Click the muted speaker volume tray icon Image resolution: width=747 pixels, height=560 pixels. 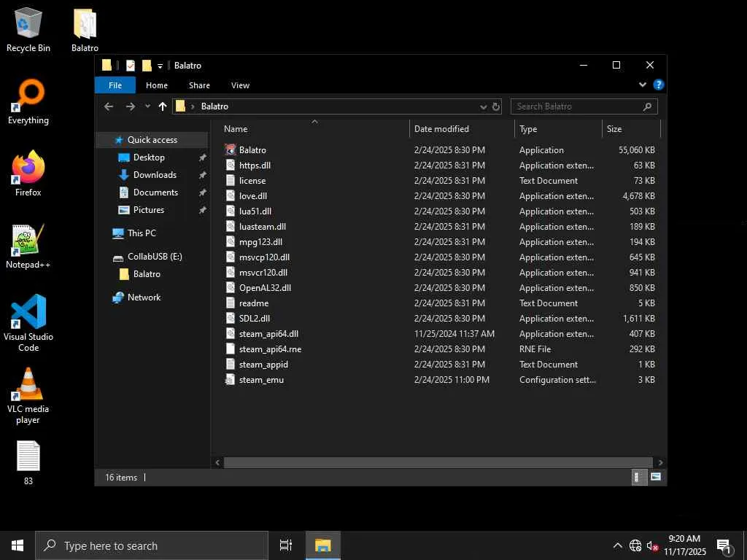652,545
